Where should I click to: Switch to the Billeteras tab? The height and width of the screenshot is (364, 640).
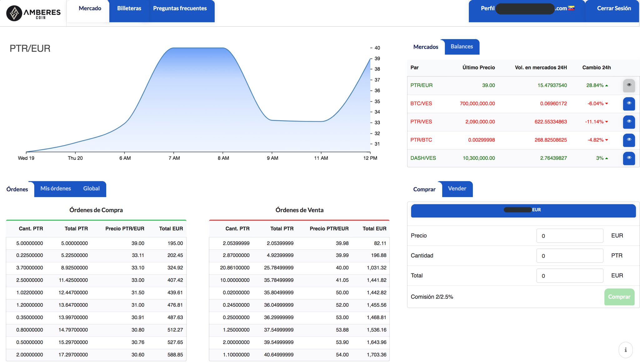[x=129, y=8]
